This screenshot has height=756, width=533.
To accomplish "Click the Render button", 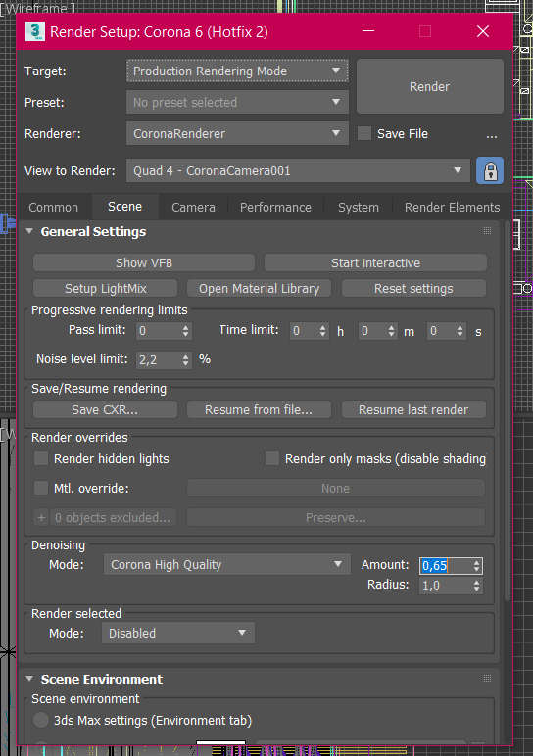I will (x=430, y=86).
